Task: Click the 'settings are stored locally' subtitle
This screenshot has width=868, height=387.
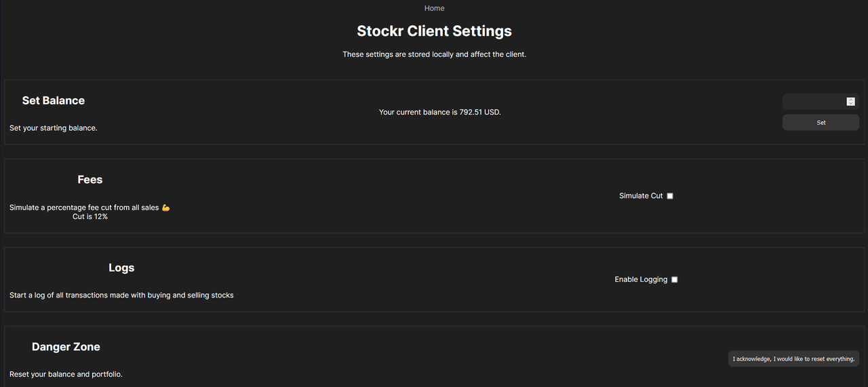Action: (434, 54)
